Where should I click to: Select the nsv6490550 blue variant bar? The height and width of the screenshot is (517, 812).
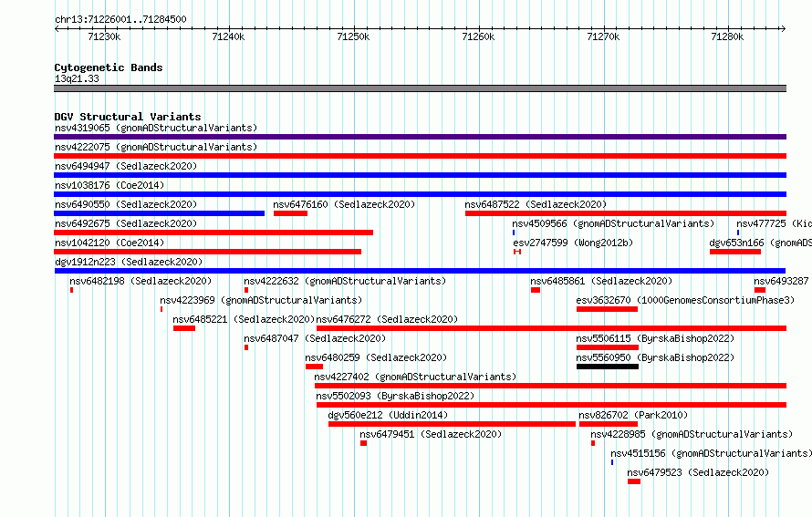click(x=159, y=213)
